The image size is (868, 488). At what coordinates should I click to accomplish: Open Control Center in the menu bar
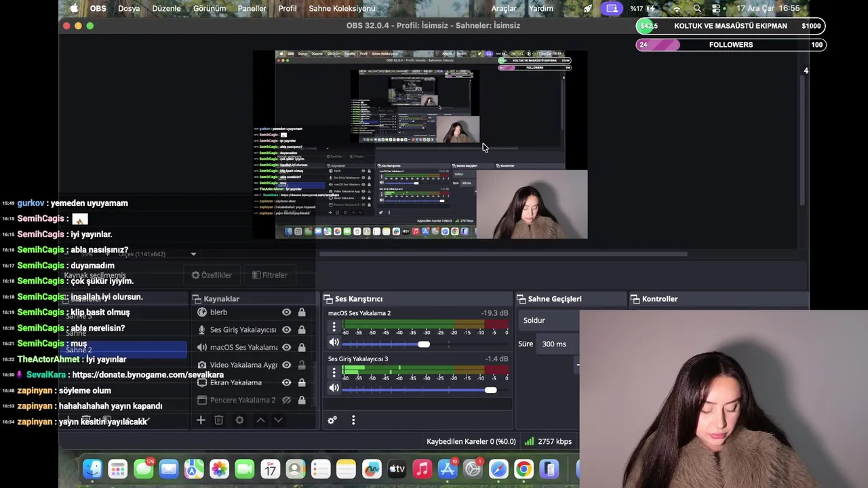click(716, 9)
